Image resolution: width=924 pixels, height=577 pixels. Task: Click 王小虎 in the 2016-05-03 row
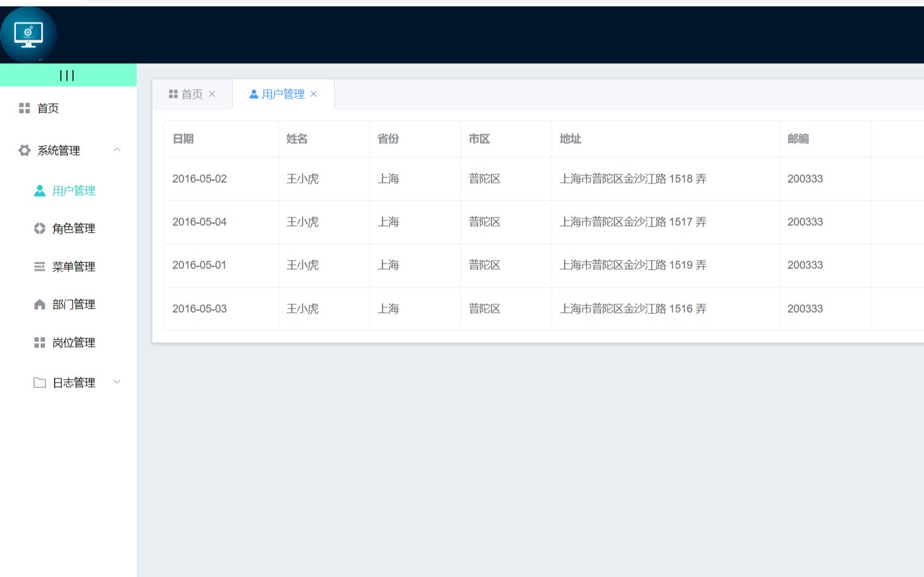303,309
